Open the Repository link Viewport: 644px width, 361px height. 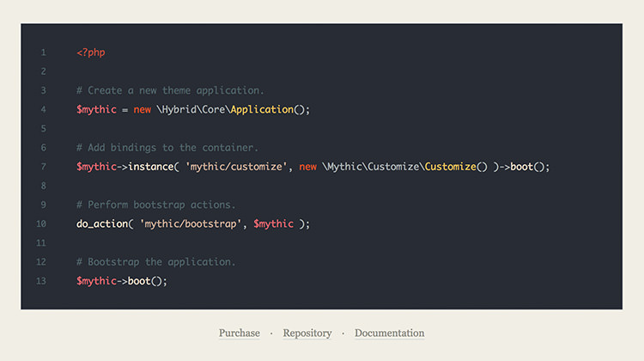click(x=307, y=333)
